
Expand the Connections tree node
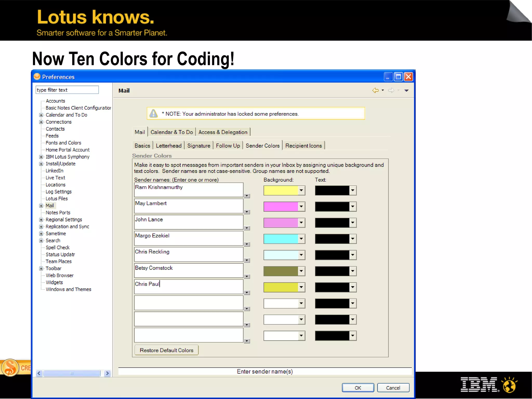tap(41, 122)
